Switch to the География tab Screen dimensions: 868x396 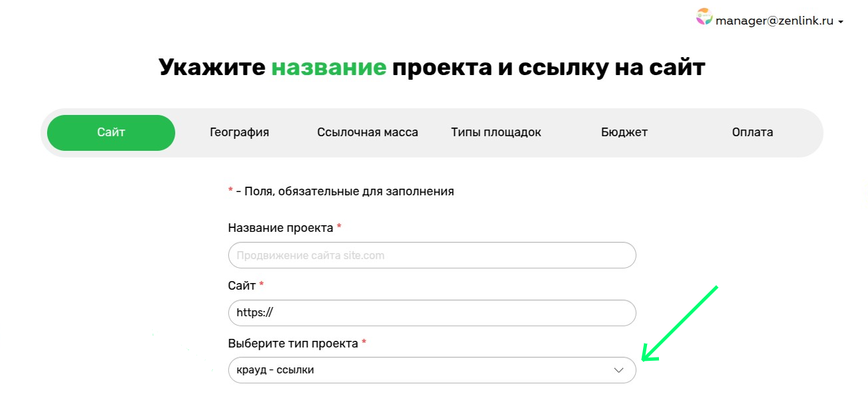tap(239, 132)
